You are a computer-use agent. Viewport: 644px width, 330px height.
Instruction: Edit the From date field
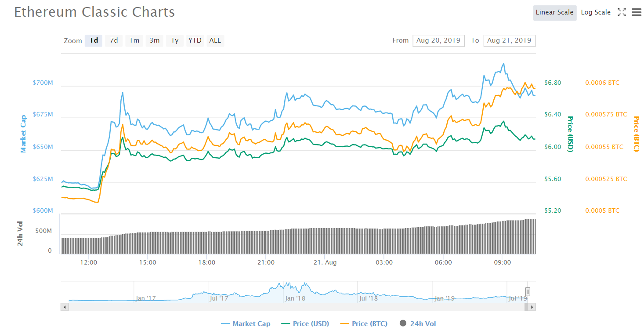pos(438,40)
